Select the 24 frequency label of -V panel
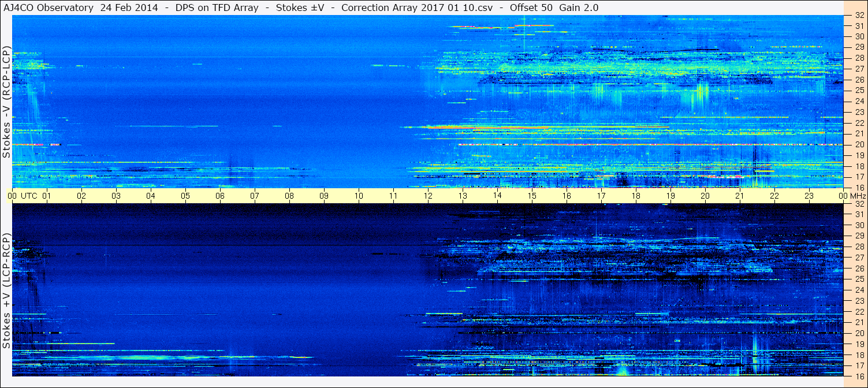 (859, 101)
